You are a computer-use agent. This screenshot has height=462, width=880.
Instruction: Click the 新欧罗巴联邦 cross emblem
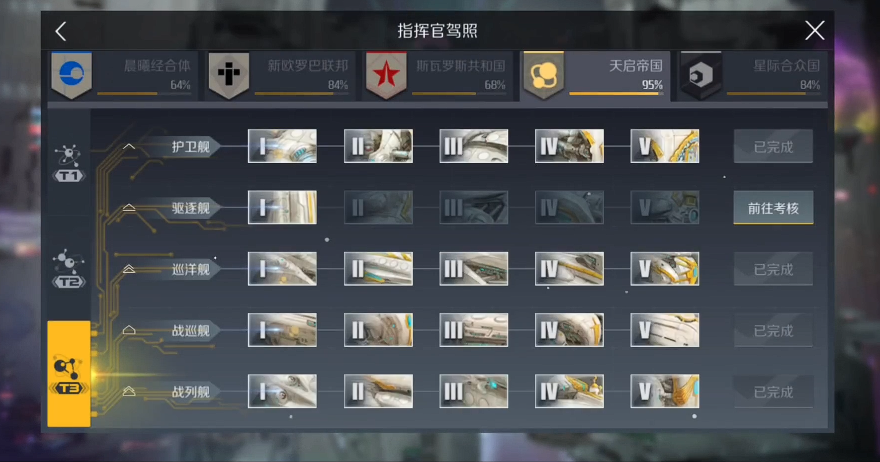[x=229, y=75]
